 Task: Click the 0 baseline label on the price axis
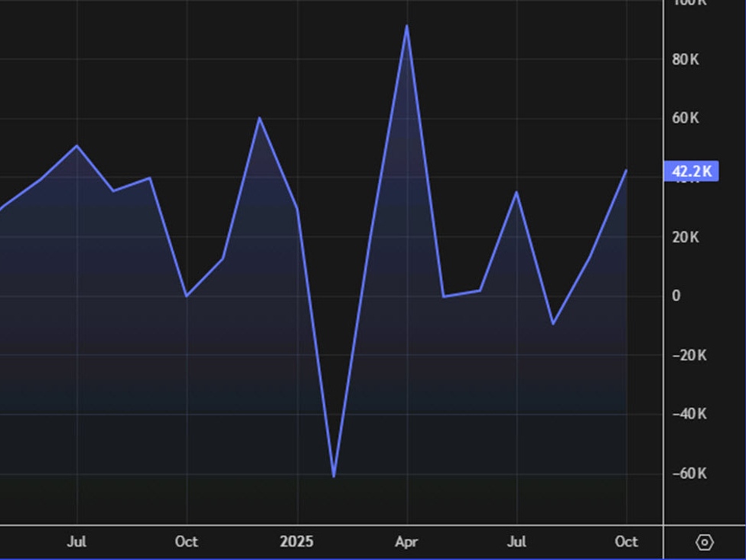tap(675, 296)
